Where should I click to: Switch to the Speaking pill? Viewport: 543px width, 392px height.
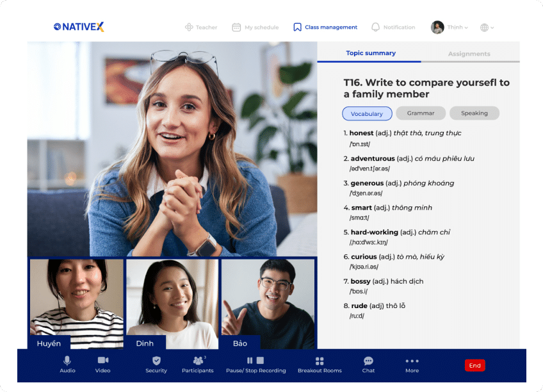click(x=474, y=113)
